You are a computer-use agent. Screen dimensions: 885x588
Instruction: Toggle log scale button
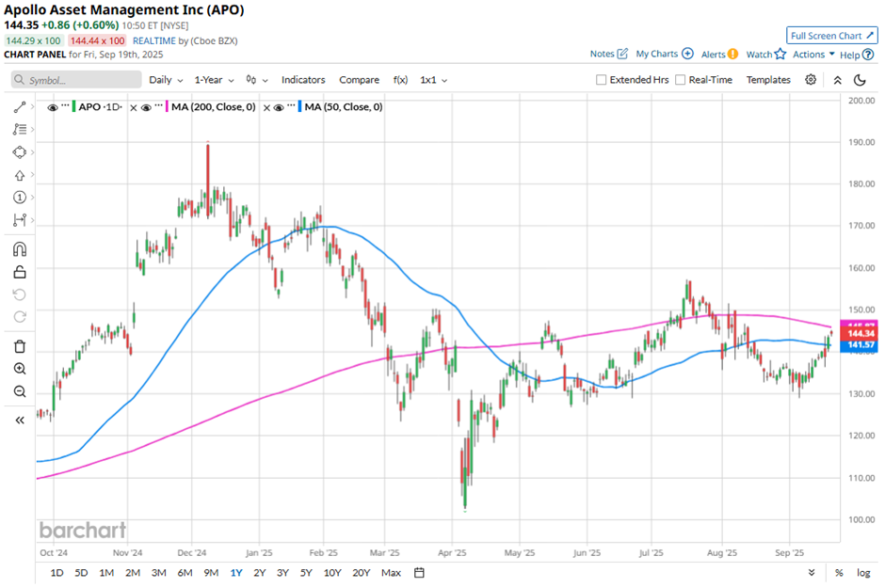pos(863,573)
